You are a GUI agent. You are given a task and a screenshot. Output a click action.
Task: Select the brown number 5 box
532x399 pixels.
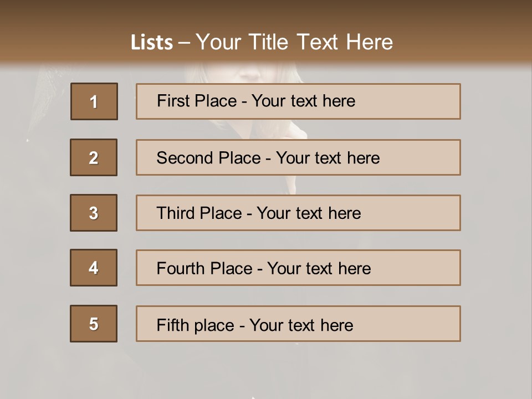[94, 324]
